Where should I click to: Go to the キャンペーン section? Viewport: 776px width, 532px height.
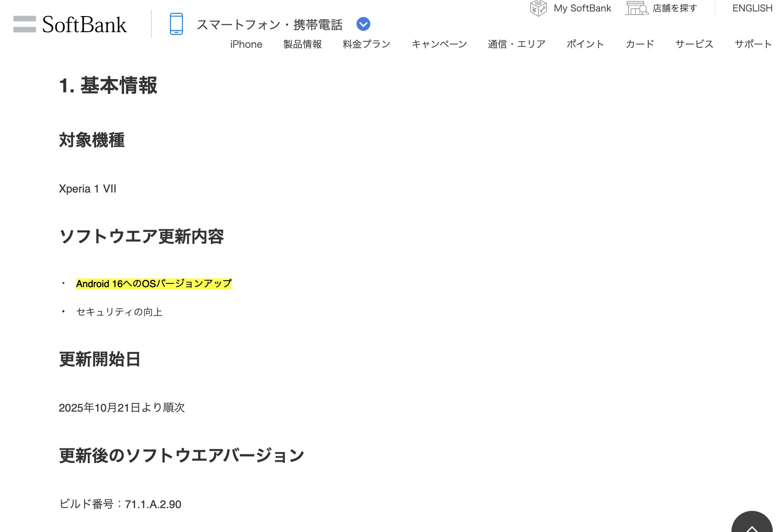click(x=439, y=44)
